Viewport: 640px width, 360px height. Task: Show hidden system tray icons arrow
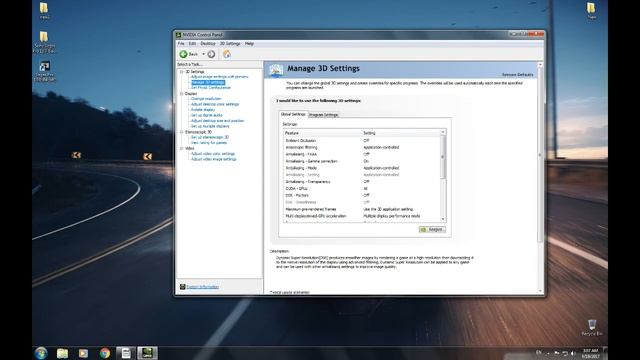click(548, 353)
